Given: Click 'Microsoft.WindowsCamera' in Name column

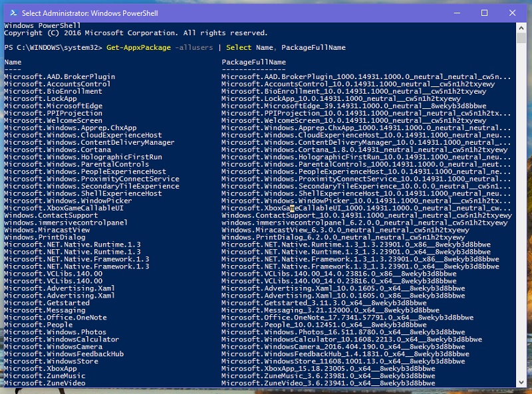Looking at the screenshot, I should click(x=53, y=347).
